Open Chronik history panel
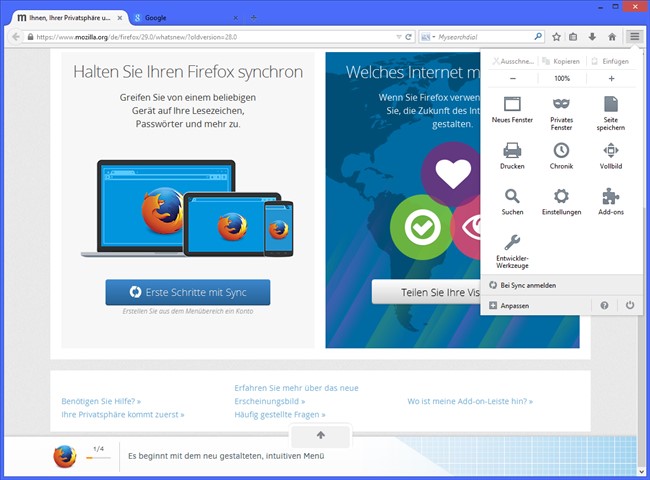Viewport: 650px width, 480px height. coord(561,155)
